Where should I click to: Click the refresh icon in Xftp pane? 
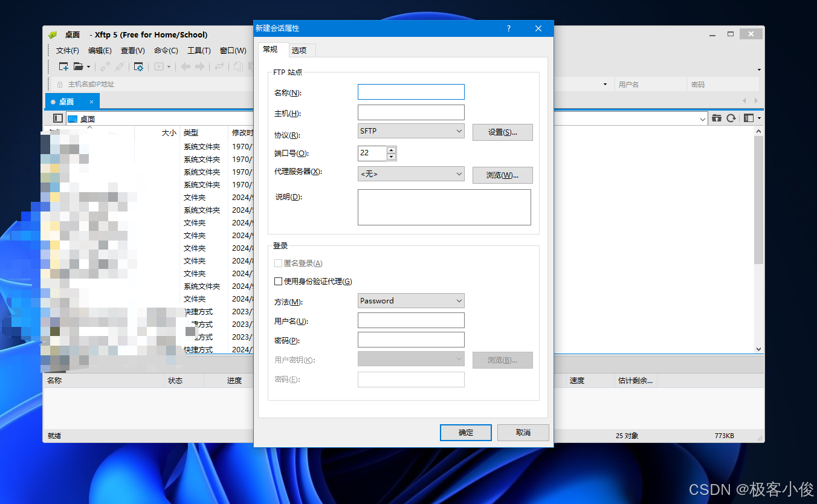pos(731,118)
